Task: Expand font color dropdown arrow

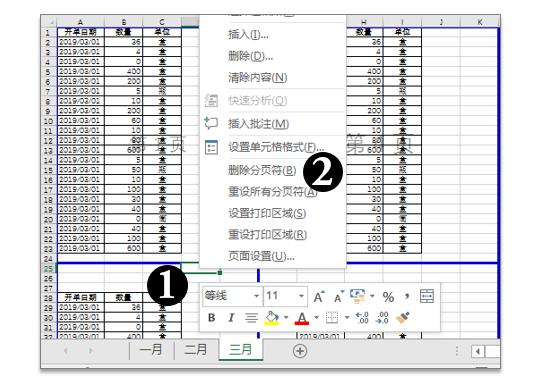Action: (x=316, y=317)
